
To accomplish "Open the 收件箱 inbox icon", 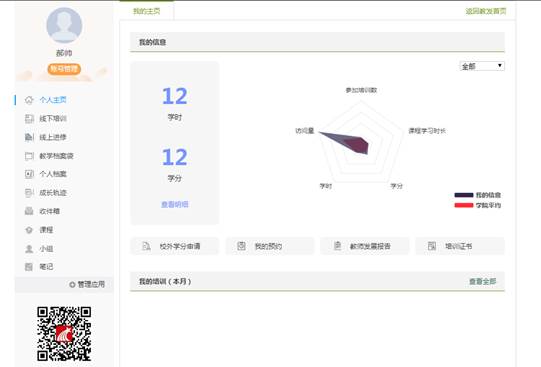I will tap(29, 211).
